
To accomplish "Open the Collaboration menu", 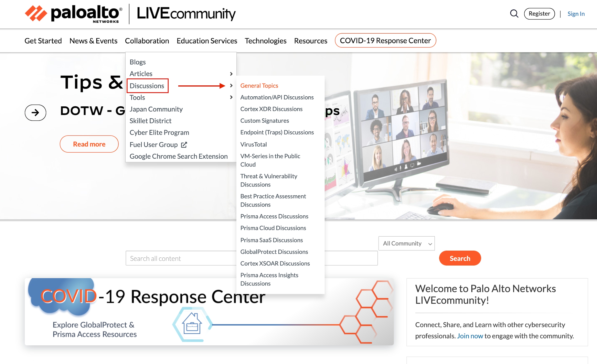I will [147, 41].
